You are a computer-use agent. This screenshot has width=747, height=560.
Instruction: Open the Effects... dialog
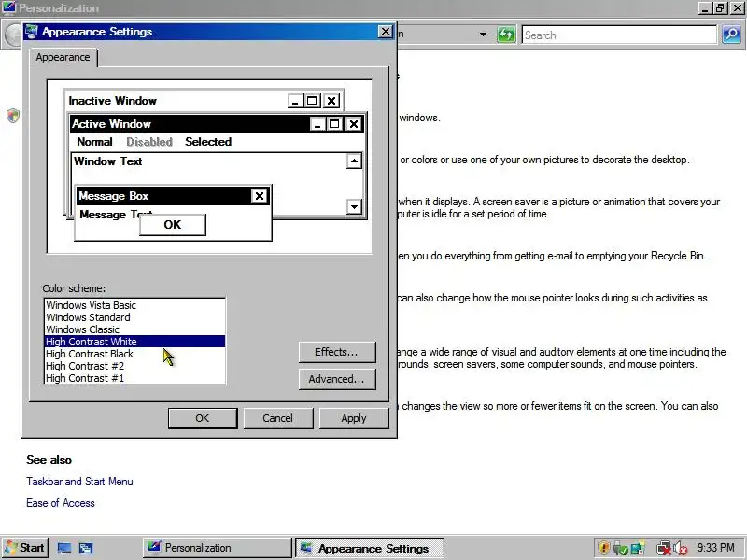coord(337,352)
